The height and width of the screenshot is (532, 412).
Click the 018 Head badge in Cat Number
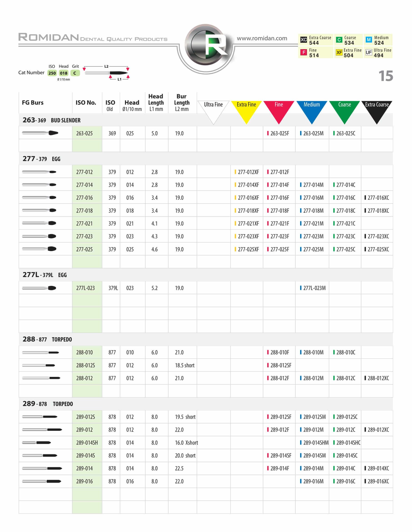pos(64,73)
